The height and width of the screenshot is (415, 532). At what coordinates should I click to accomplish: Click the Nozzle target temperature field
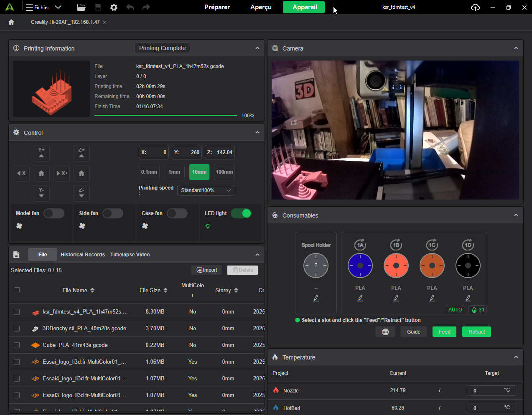[485, 391]
